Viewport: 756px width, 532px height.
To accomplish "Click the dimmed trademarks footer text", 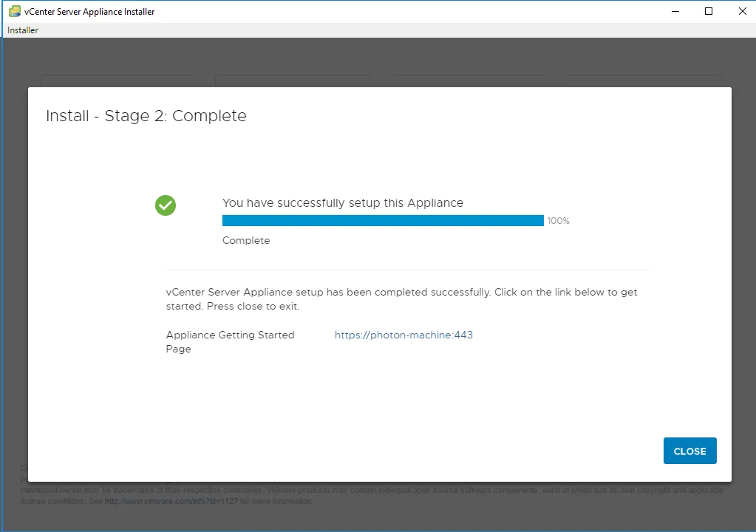I will point(372,490).
